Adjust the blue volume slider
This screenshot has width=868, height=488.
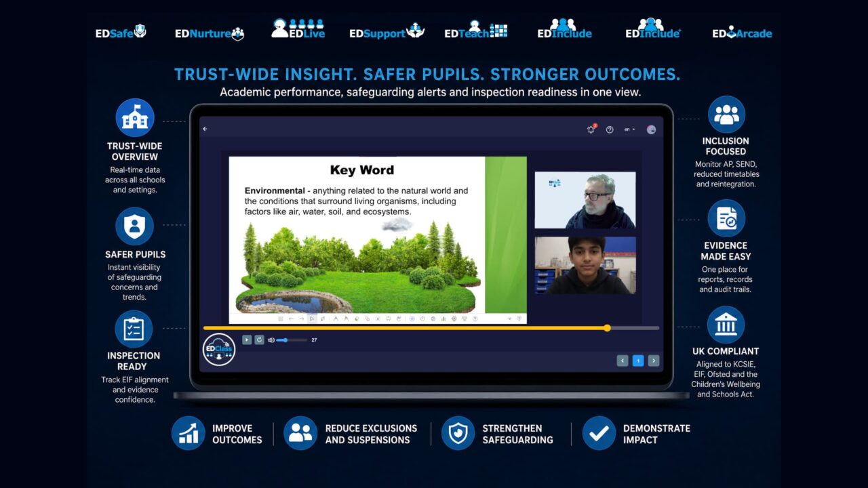[292, 340]
